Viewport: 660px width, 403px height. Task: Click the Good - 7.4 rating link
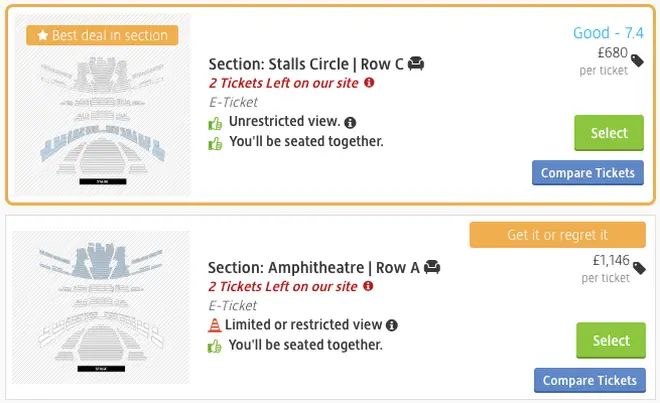coord(608,33)
